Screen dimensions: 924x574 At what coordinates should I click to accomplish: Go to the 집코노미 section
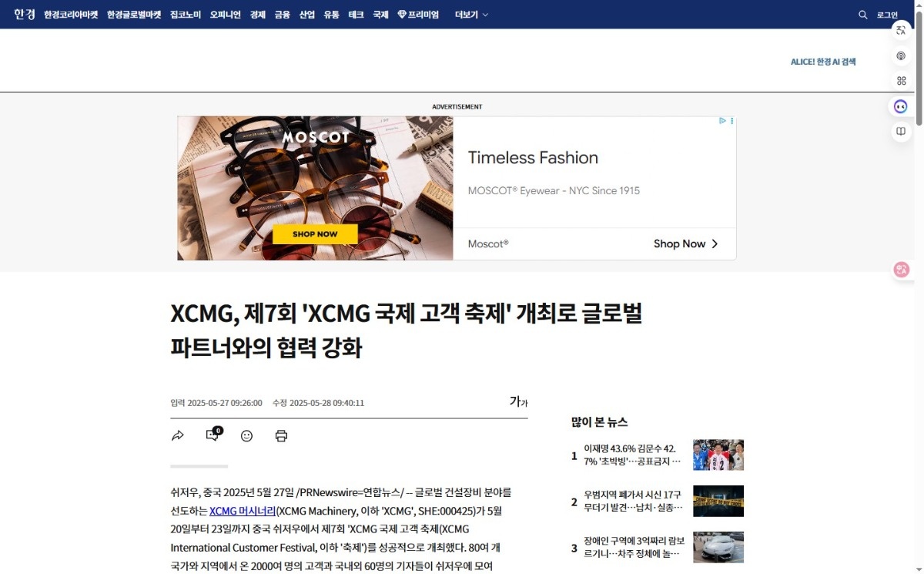(186, 15)
